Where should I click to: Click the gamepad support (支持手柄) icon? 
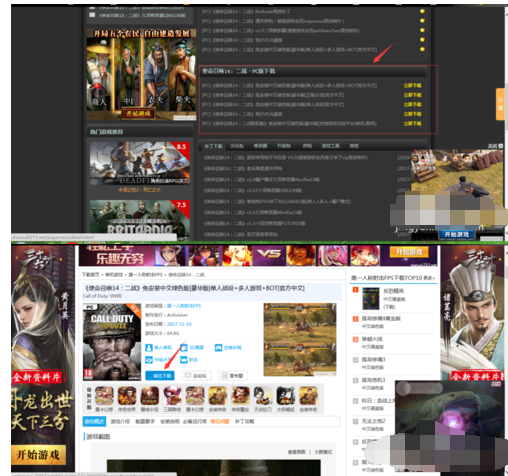click(218, 348)
